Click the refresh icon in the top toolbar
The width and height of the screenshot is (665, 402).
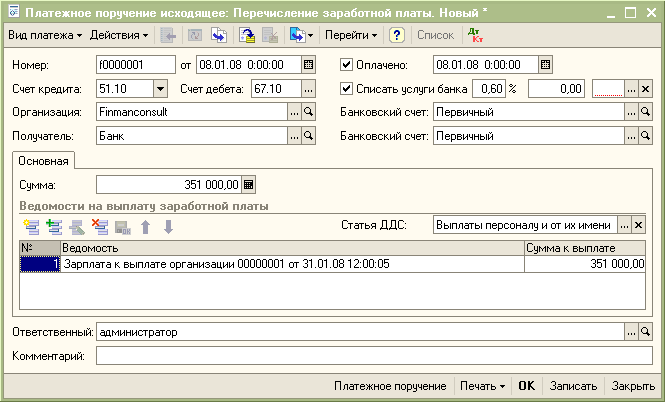(x=195, y=36)
